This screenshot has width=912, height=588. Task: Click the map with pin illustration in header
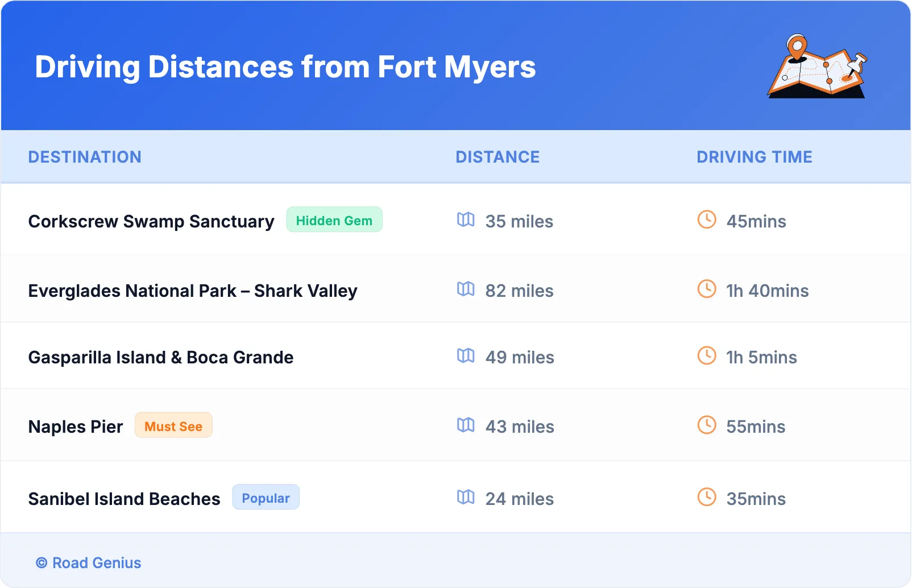818,66
